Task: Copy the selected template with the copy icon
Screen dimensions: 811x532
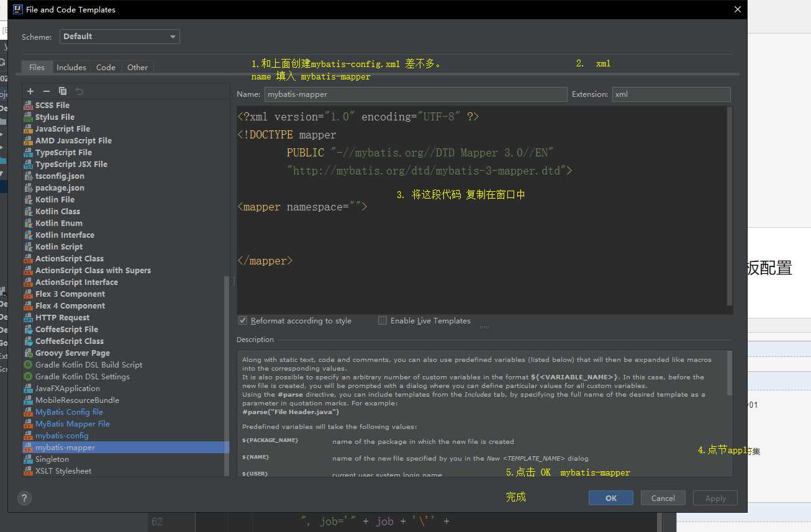Action: (x=62, y=91)
